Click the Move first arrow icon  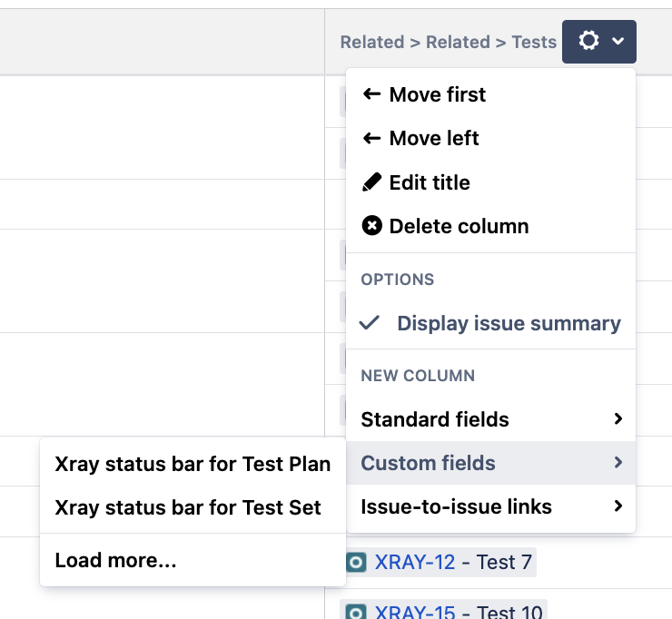pos(371,94)
